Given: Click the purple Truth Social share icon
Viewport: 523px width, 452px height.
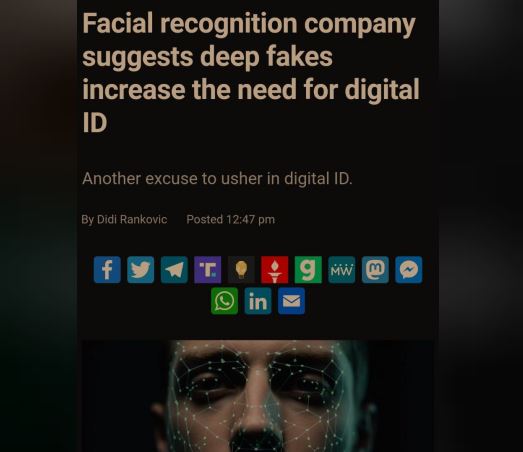Looking at the screenshot, I should (x=207, y=270).
